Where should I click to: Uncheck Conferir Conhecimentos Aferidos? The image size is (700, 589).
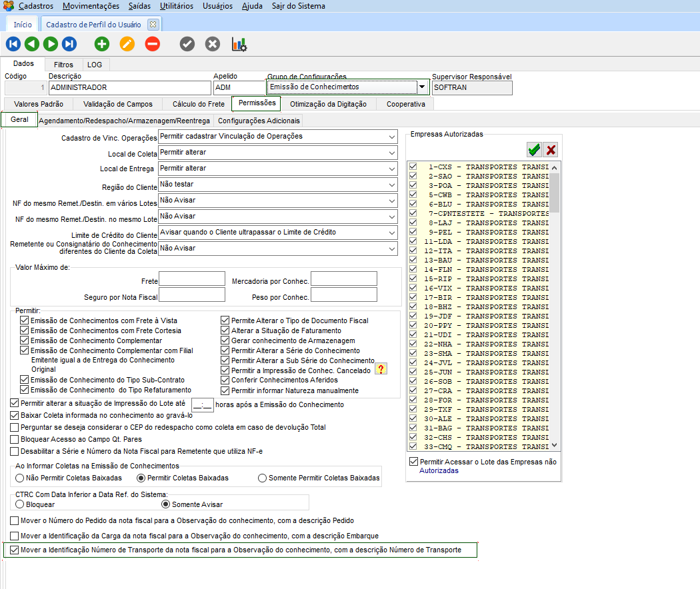pyautogui.click(x=225, y=380)
